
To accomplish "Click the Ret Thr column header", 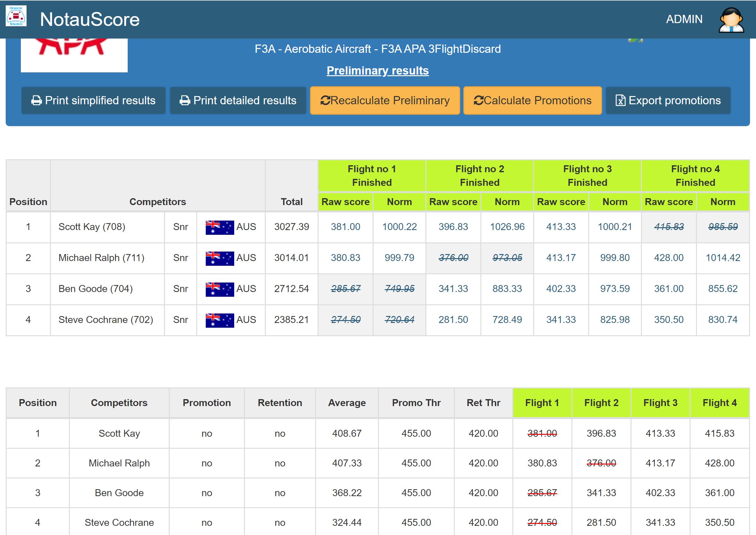I will (484, 403).
